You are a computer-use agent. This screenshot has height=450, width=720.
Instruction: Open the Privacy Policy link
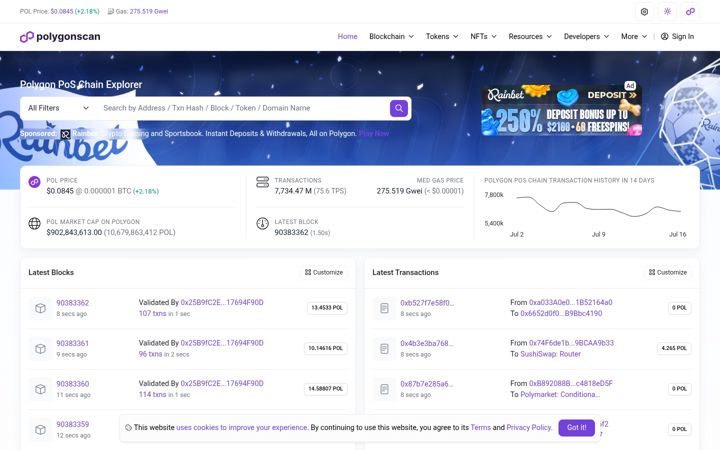(529, 428)
